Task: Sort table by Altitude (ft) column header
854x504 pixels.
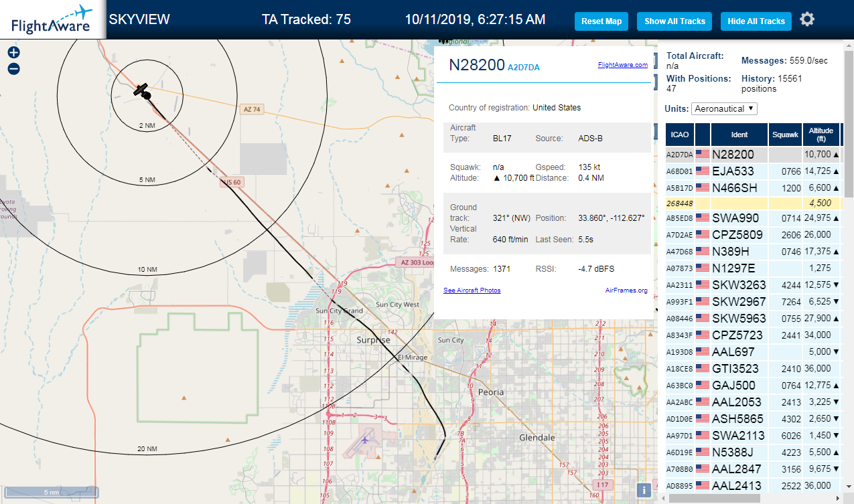Action: pyautogui.click(x=821, y=135)
